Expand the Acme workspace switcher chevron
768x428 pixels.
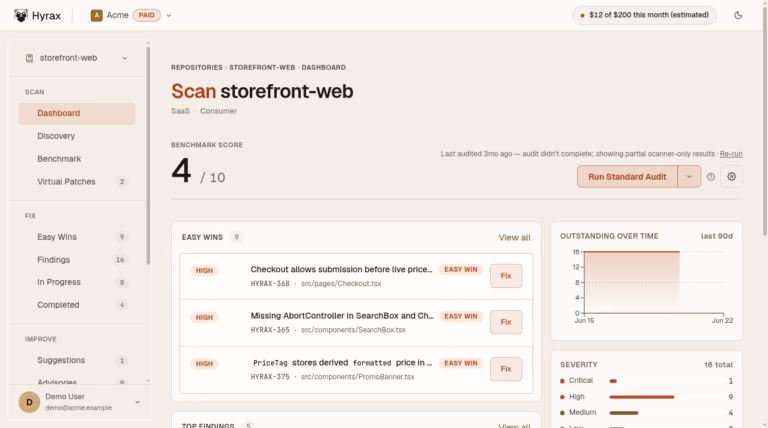(168, 15)
